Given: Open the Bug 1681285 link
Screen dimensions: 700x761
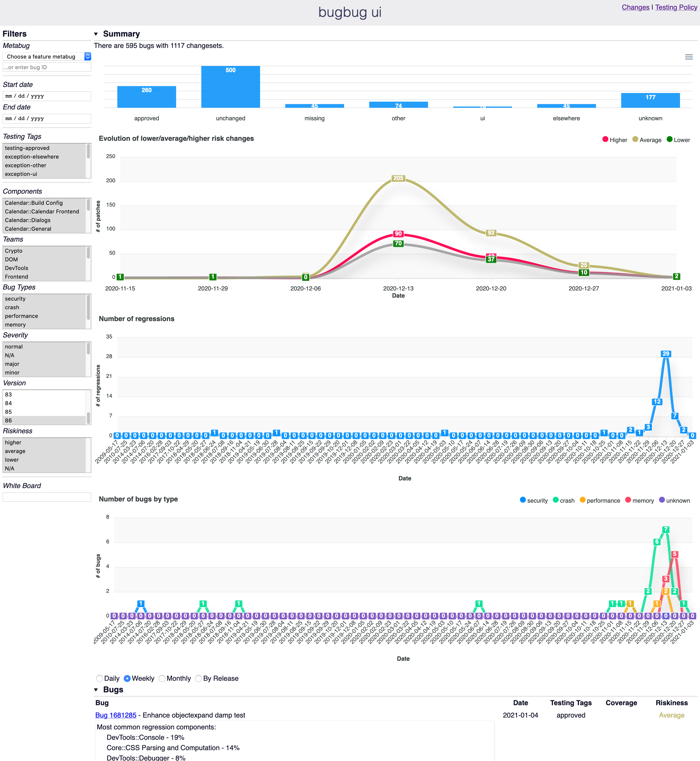Looking at the screenshot, I should (116, 715).
